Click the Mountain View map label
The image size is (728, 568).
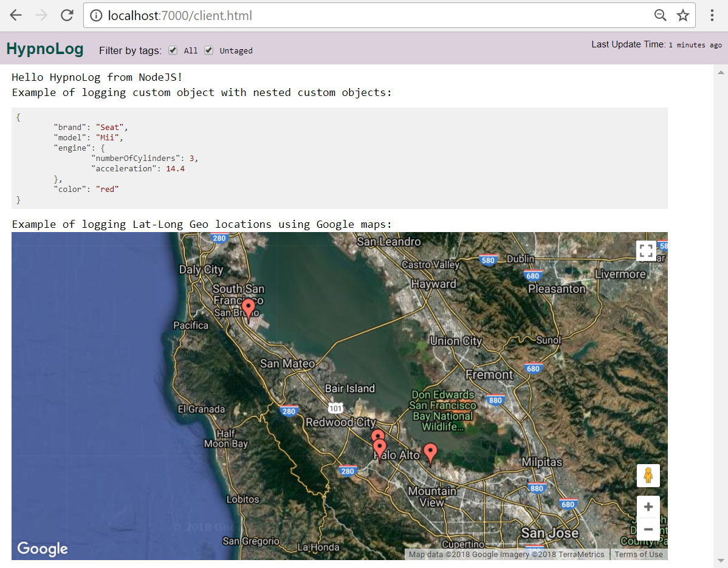tap(432, 496)
